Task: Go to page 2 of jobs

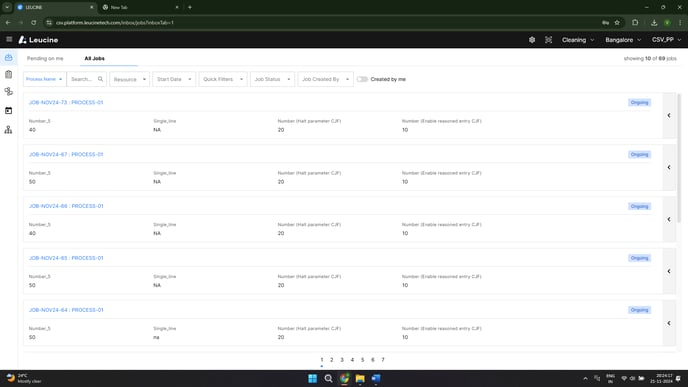Action: tap(332, 360)
